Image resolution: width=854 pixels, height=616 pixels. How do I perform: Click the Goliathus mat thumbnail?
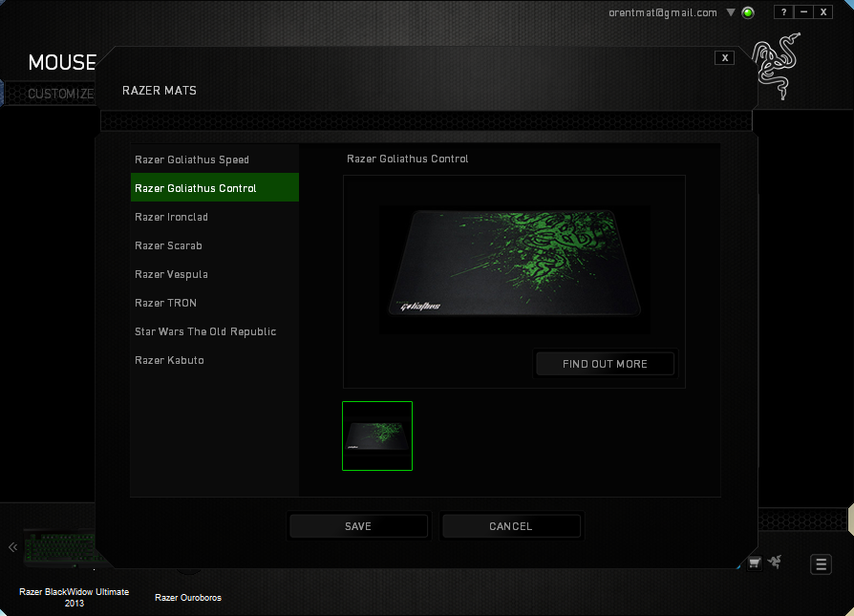coord(377,435)
